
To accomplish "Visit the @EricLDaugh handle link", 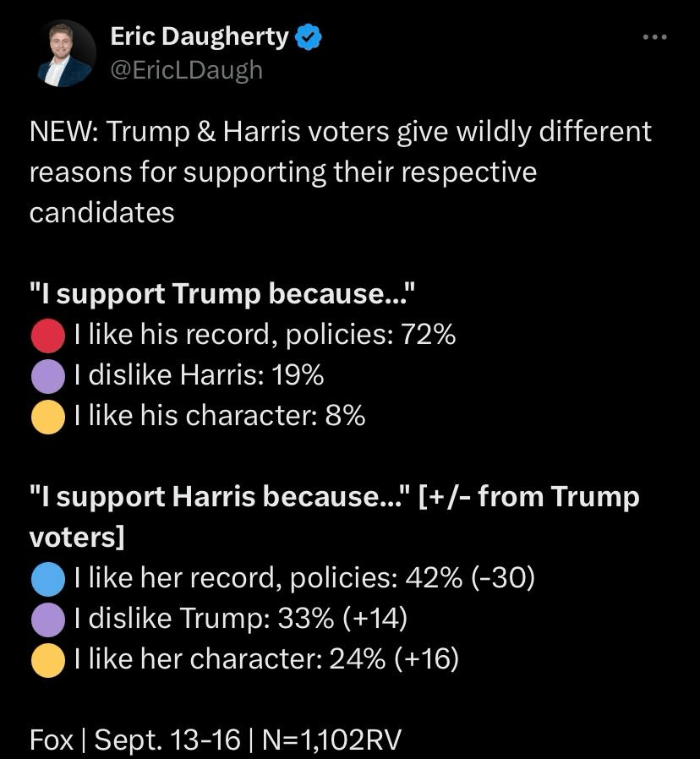I will (x=187, y=69).
